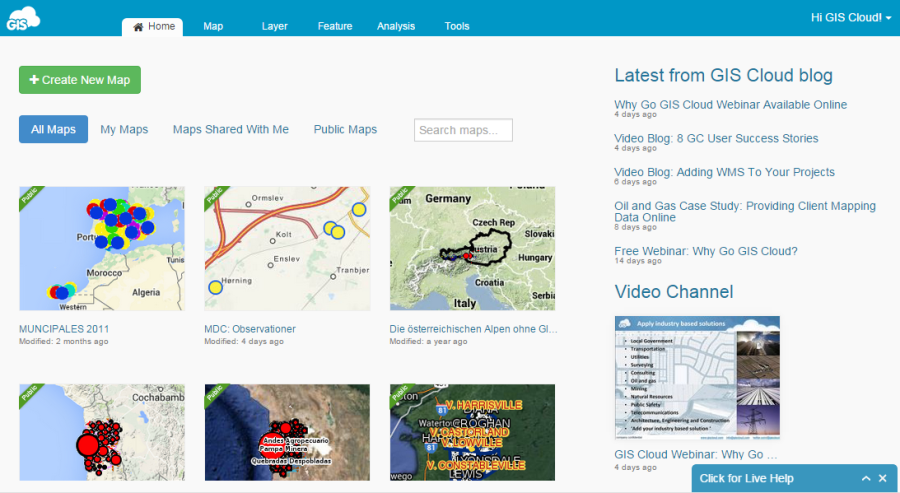Screen dimensions: 900x493
Task: Open the Andes Agropecuario map thumbnail
Action: (x=287, y=432)
